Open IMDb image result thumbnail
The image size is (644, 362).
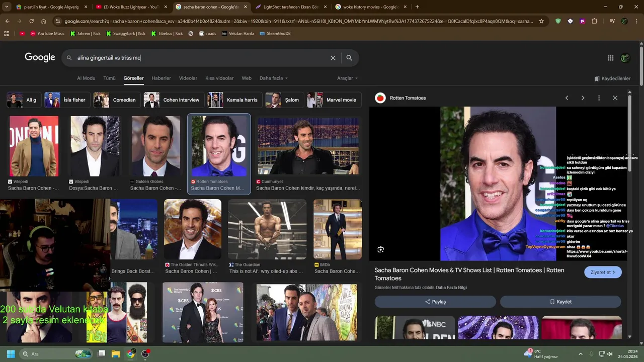pos(338,229)
